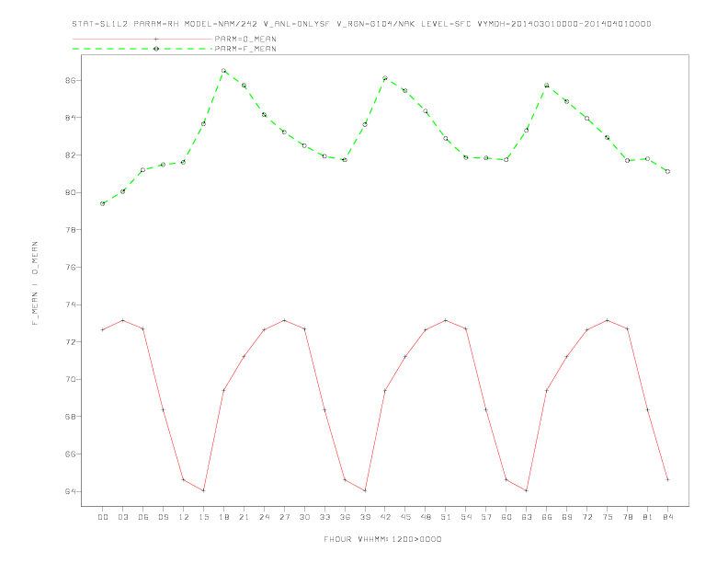This screenshot has width=728, height=563.
Task: Click x-axis tick label 42
Action: pos(385,517)
